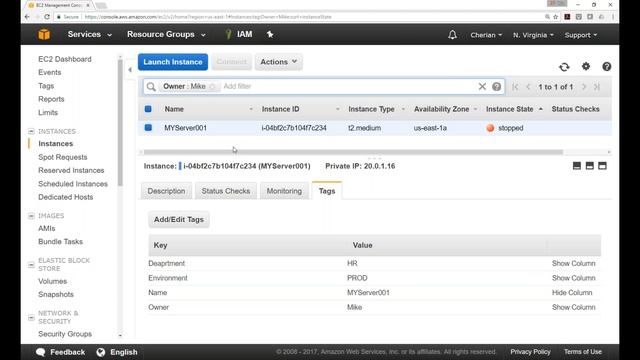Image resolution: width=640 pixels, height=360 pixels.
Task: Reload the browser page
Action: coord(47,17)
